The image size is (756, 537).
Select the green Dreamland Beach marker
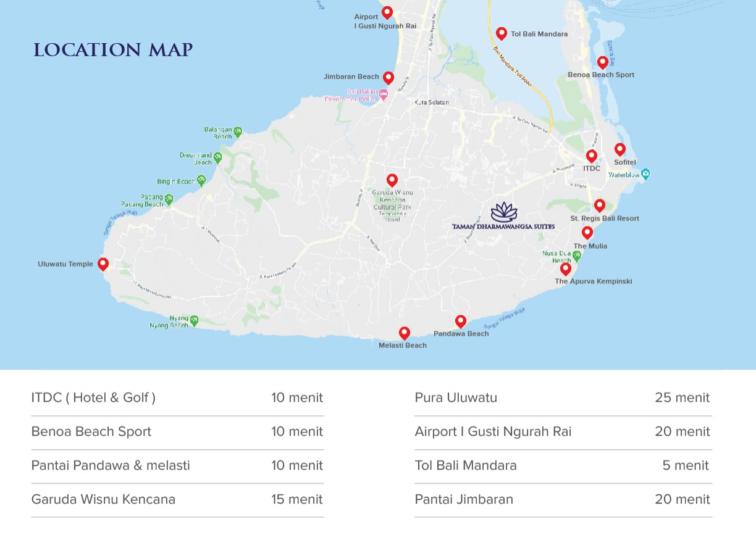coord(217,158)
